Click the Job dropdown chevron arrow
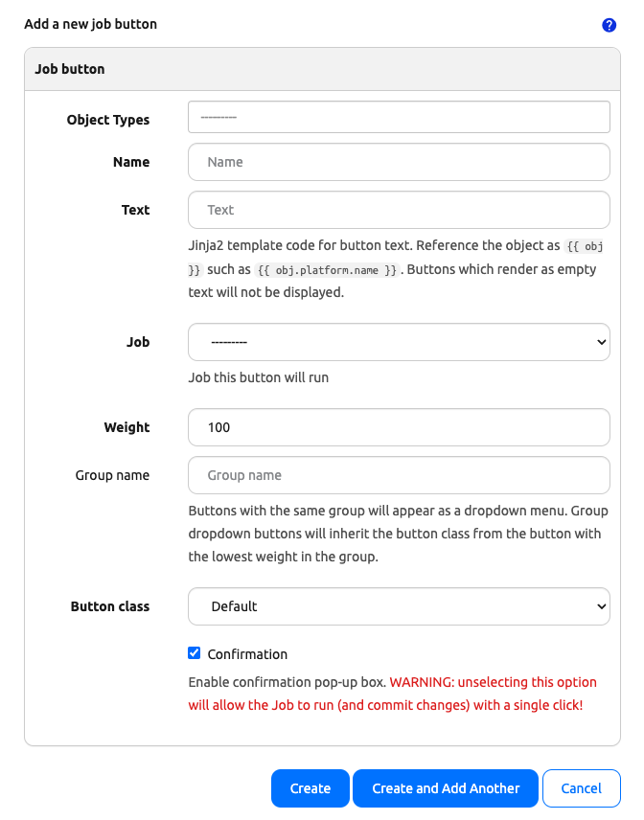 pyautogui.click(x=603, y=341)
